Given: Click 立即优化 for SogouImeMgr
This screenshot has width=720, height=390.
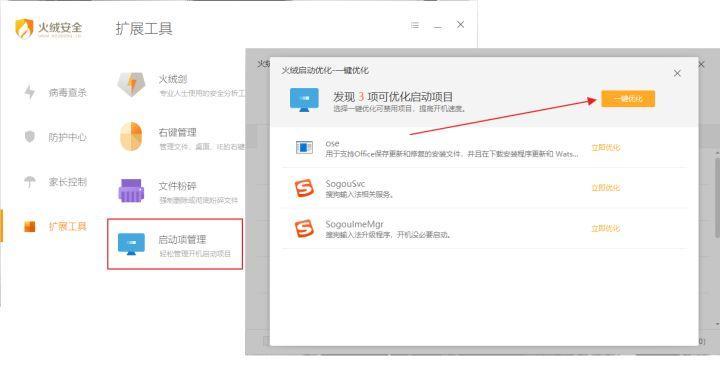Looking at the screenshot, I should point(606,228).
